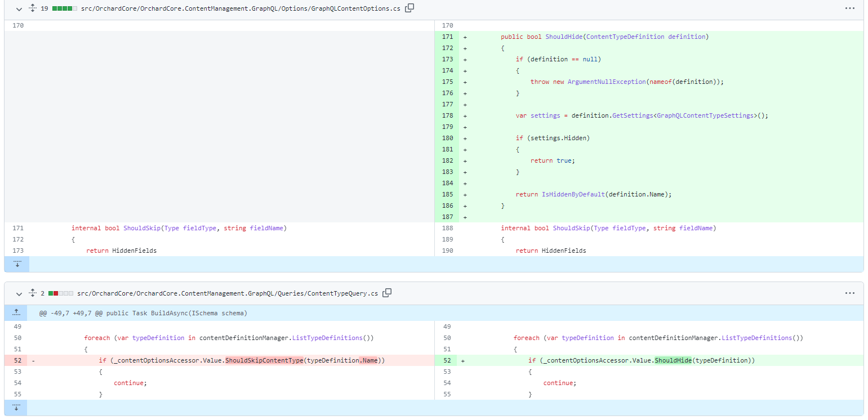Click the '19' changes count label
868x420 pixels.
44,8
